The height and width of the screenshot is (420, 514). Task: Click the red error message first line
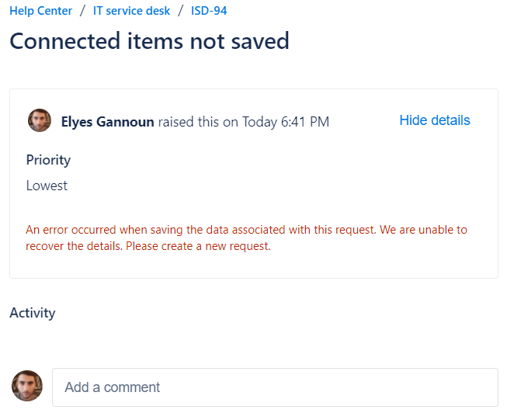point(246,230)
